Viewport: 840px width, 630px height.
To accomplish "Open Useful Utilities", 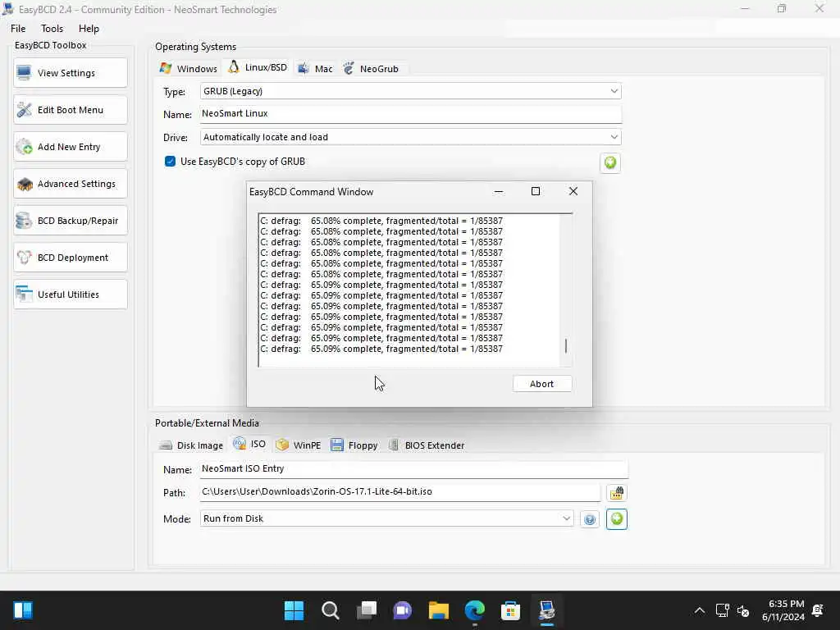I will click(x=71, y=294).
